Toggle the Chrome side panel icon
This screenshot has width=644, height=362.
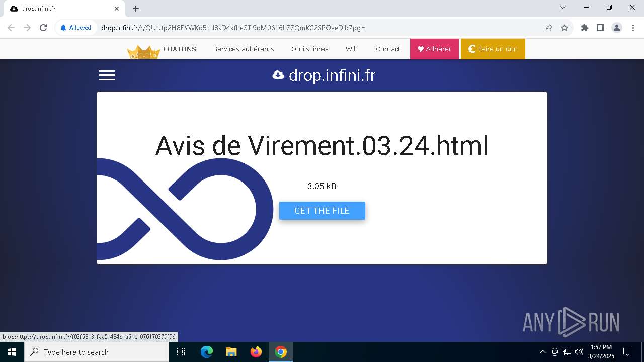(601, 28)
